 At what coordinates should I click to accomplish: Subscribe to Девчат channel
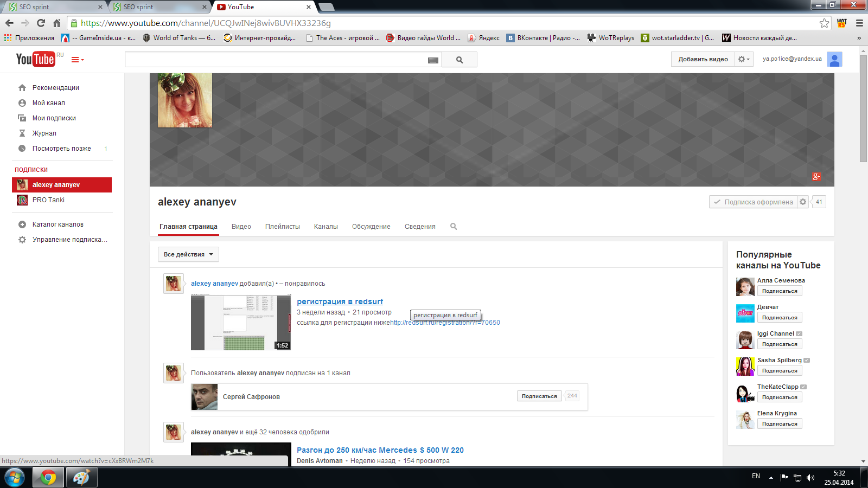pos(780,318)
